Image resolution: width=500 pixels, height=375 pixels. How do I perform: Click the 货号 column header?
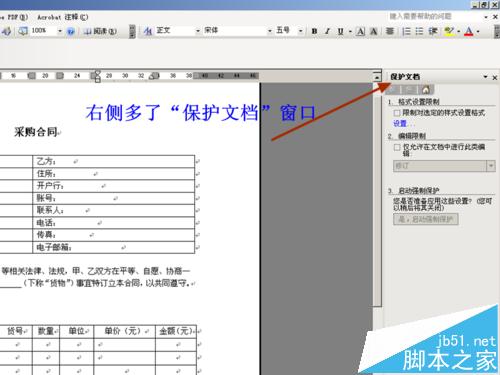[16, 331]
